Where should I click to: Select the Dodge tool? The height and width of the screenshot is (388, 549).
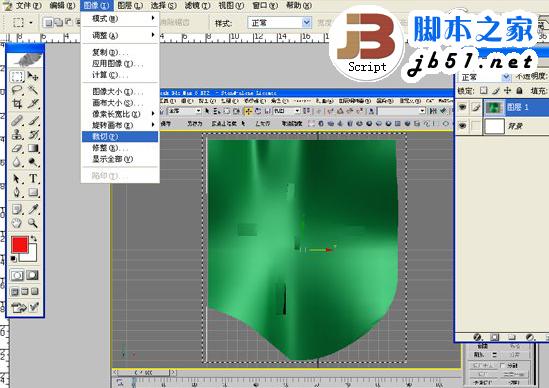[x=33, y=162]
